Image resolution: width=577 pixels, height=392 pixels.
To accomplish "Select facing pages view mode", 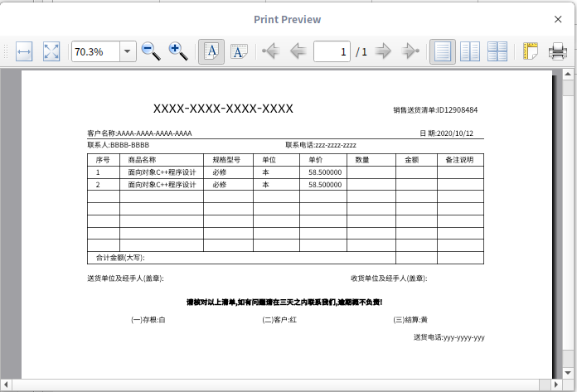I will click(470, 51).
